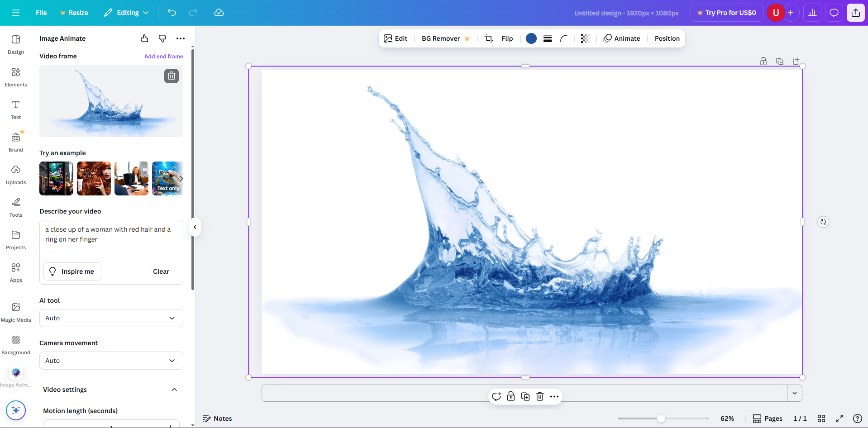
Task: Click the thumbs up feedback icon
Action: [x=144, y=38]
